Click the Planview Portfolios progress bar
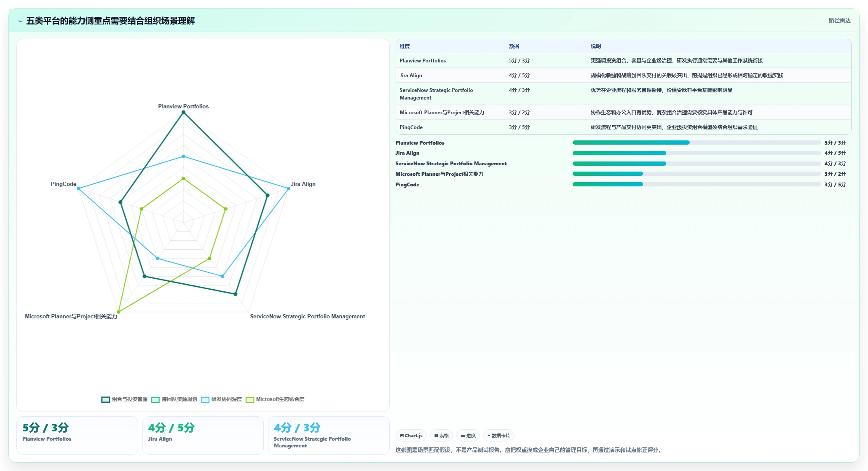Viewport: 868px width, 471px height. point(697,143)
